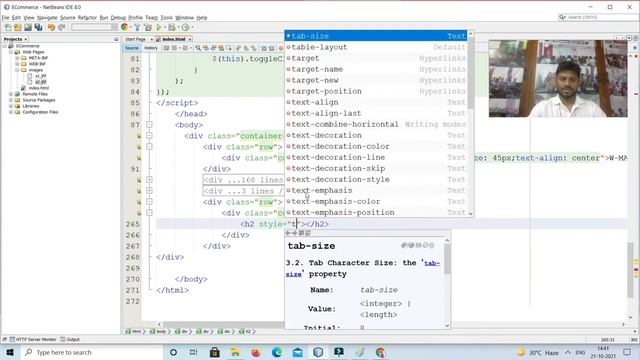Click the Clean and Build icon
Viewport: 640px width, 360px height.
tap(147, 27)
